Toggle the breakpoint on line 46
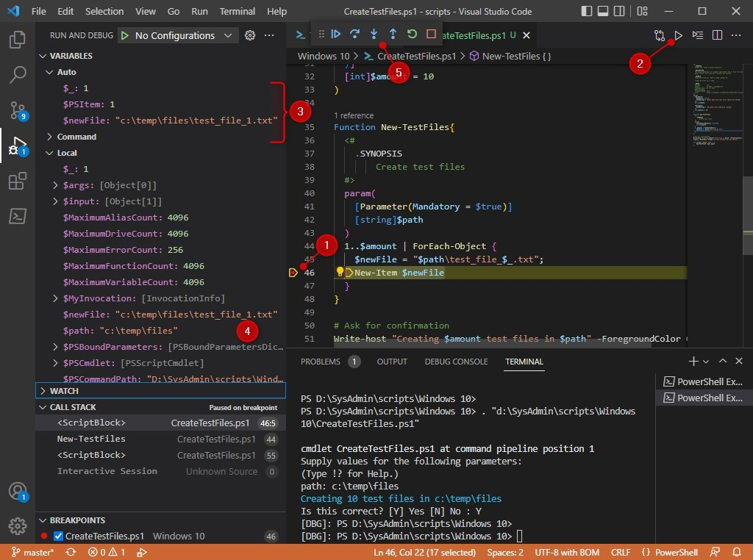The height and width of the screenshot is (560, 753). (x=293, y=272)
